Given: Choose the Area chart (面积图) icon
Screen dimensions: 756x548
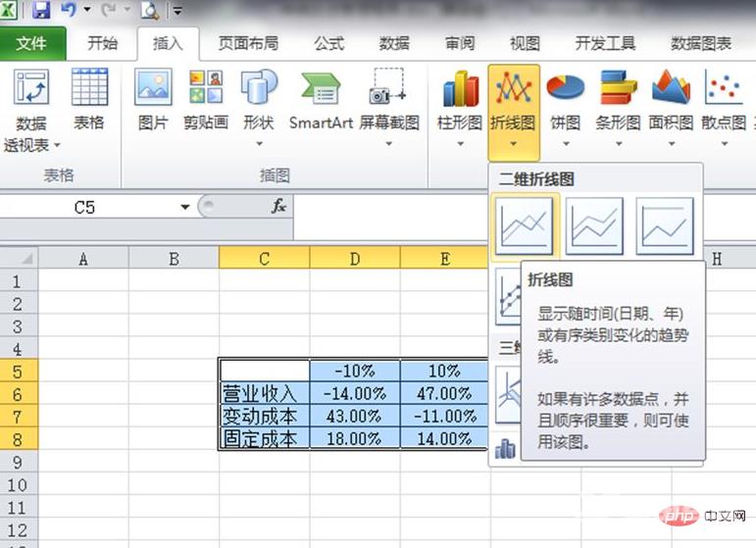Looking at the screenshot, I should 671,88.
